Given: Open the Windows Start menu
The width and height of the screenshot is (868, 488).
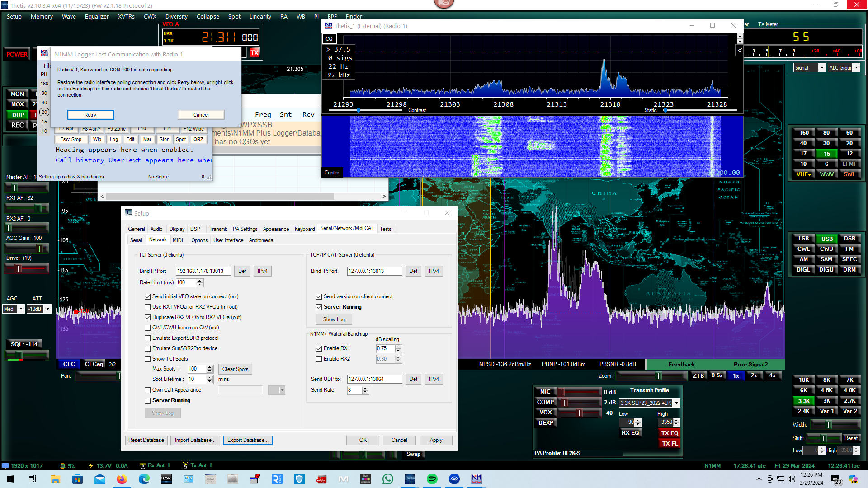Looking at the screenshot, I should (x=11, y=479).
